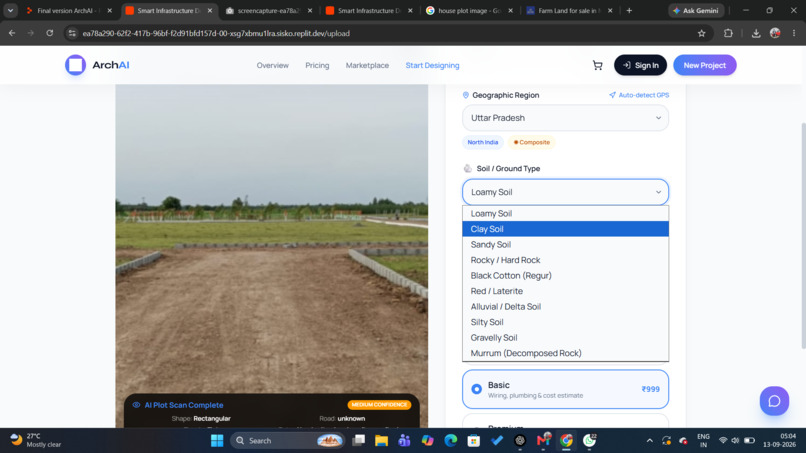Click the map pin icon beside Geographic Region
806x453 pixels.
click(466, 95)
